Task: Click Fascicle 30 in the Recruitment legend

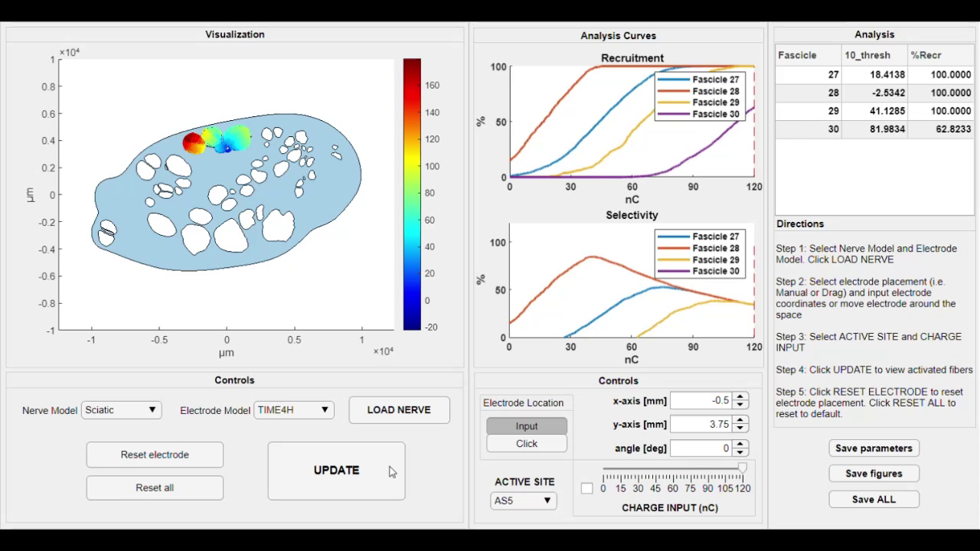Action: 716,114
